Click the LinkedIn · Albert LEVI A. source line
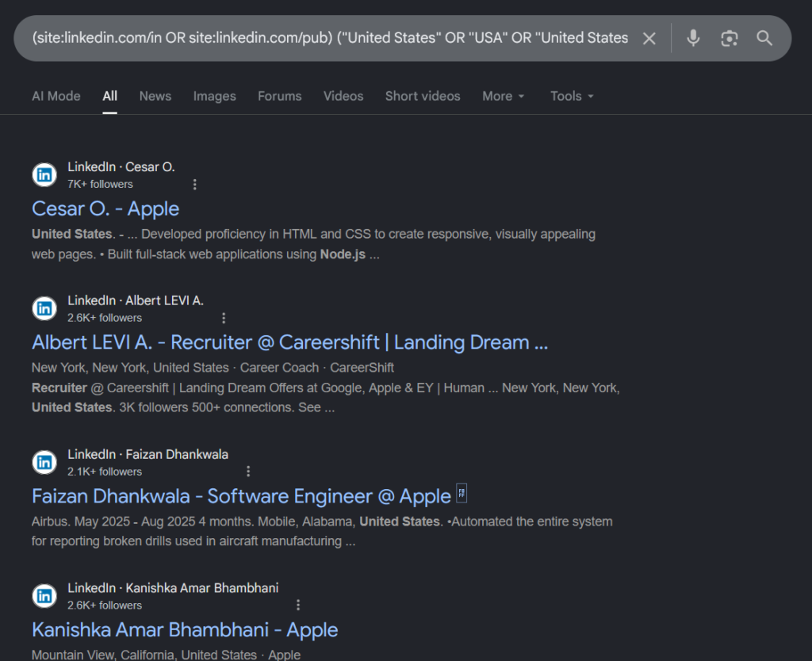This screenshot has width=812, height=661. point(136,300)
